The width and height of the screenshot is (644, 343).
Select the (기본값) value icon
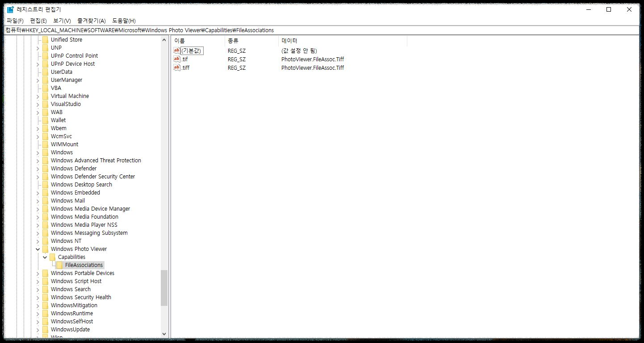[x=177, y=51]
